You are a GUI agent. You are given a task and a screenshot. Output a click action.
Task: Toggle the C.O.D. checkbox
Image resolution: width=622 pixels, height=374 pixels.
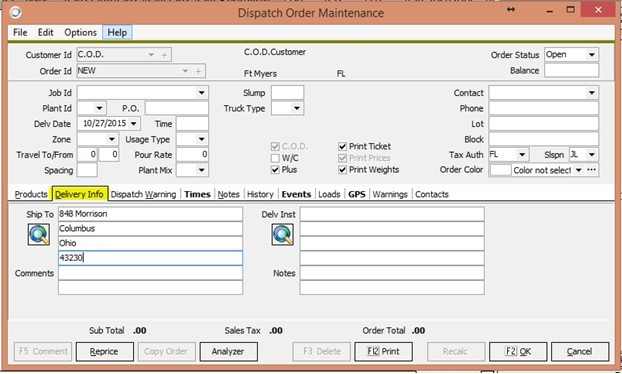275,146
